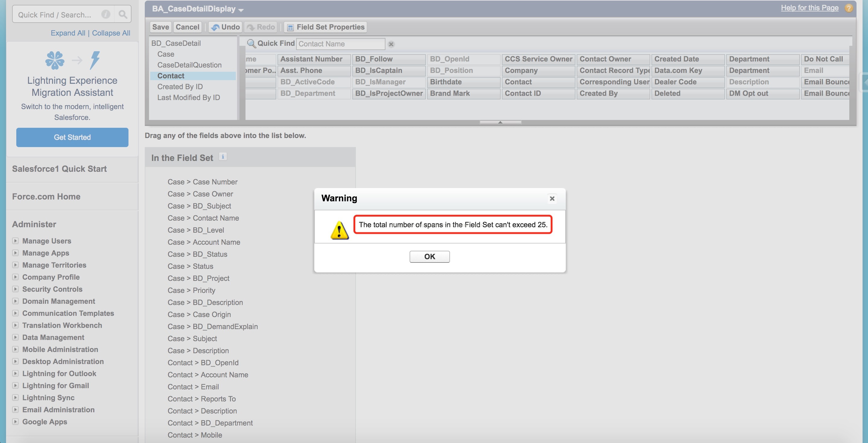868x443 pixels.
Task: Click the yellow warning triangle icon
Action: coord(339,230)
